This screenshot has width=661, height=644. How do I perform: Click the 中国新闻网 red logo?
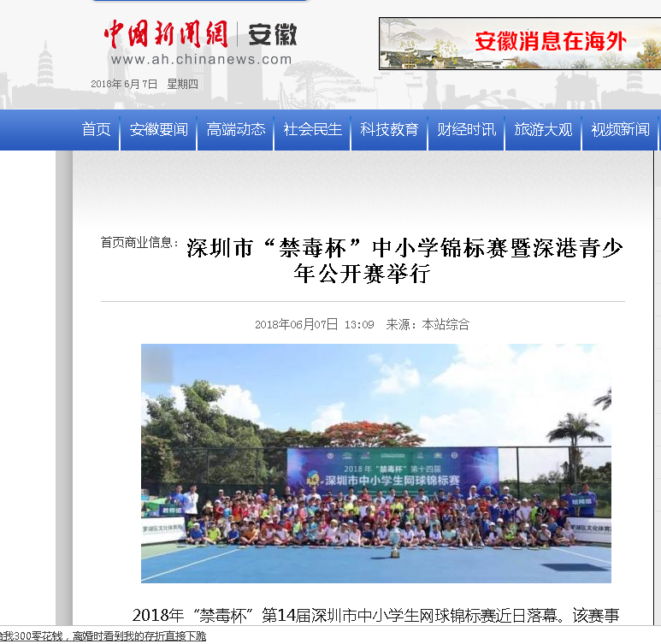[x=165, y=34]
